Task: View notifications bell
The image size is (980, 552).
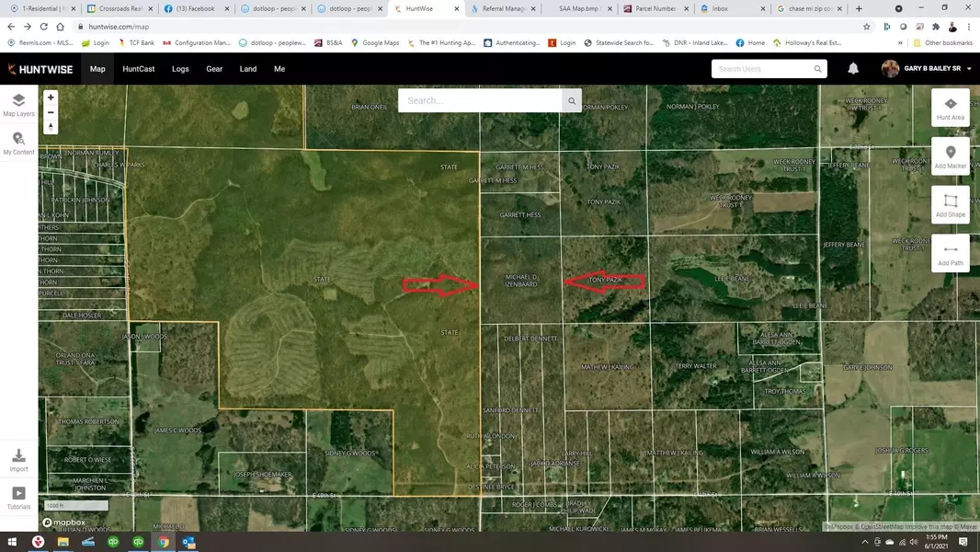Action: [853, 69]
